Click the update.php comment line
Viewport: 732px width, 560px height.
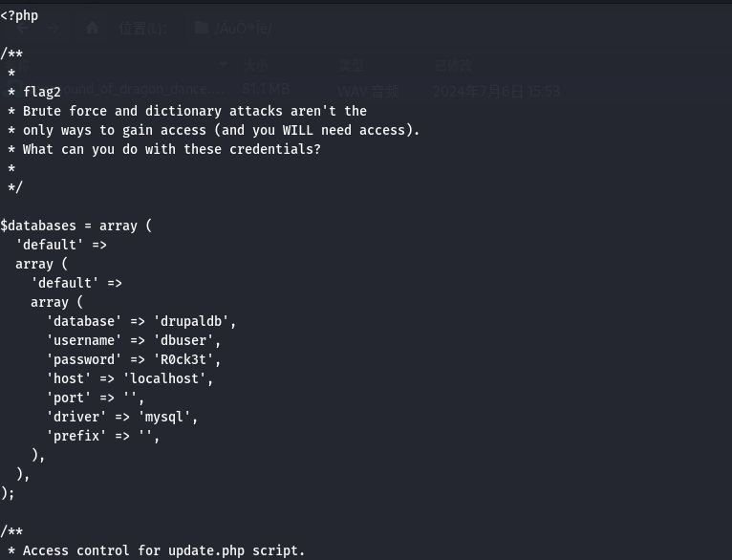tap(157, 550)
